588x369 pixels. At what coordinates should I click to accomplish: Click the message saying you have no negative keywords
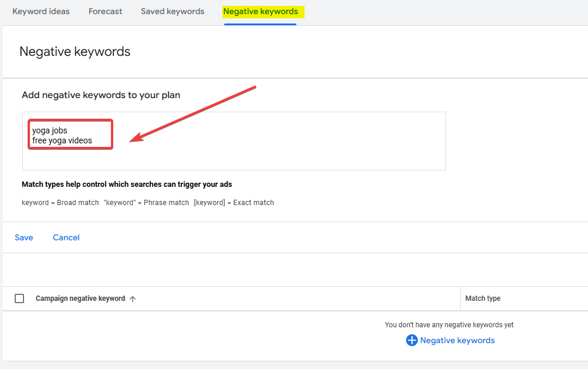(449, 324)
